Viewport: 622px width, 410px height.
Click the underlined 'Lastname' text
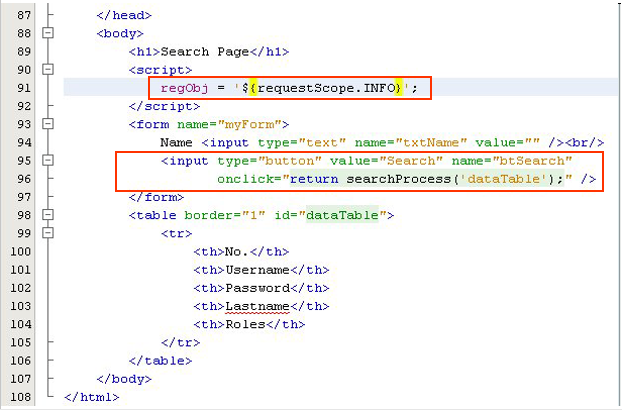click(x=257, y=307)
